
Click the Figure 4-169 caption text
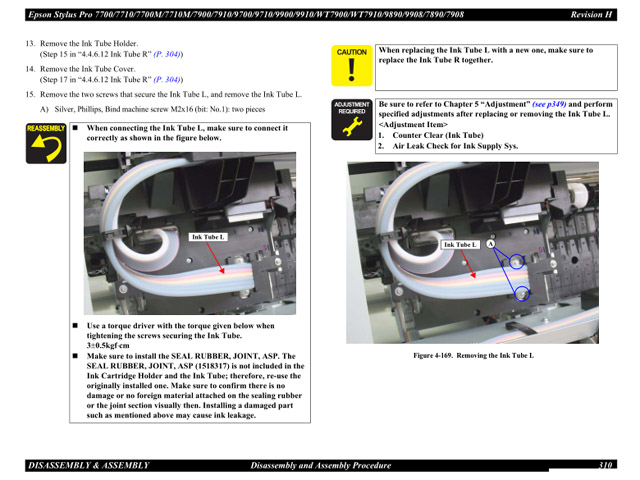coord(473,355)
